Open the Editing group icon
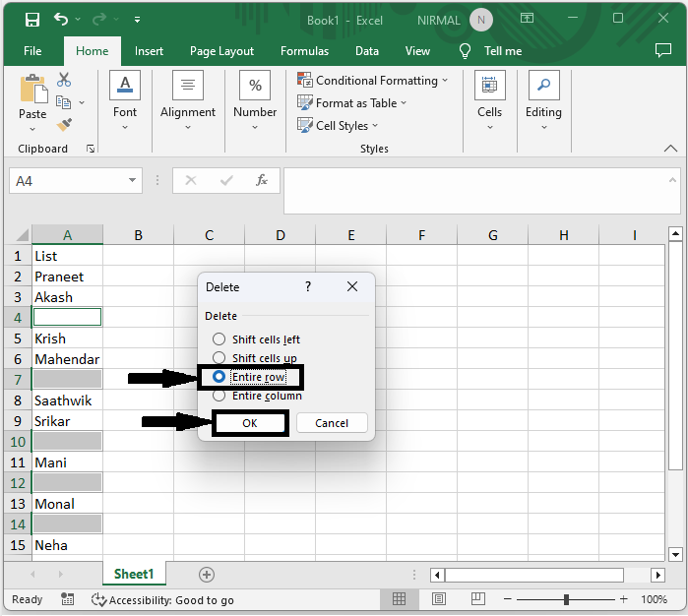The height and width of the screenshot is (616, 688). [543, 96]
